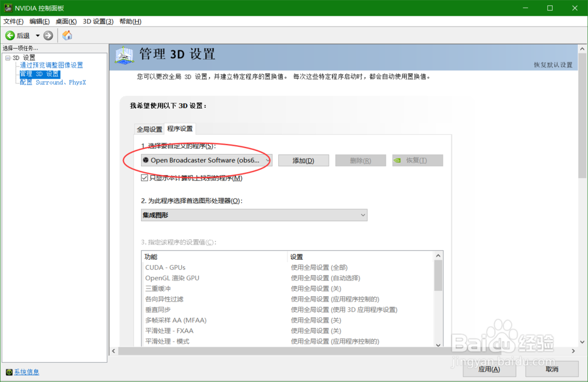Click the OBS icon in the program selector

pyautogui.click(x=145, y=160)
